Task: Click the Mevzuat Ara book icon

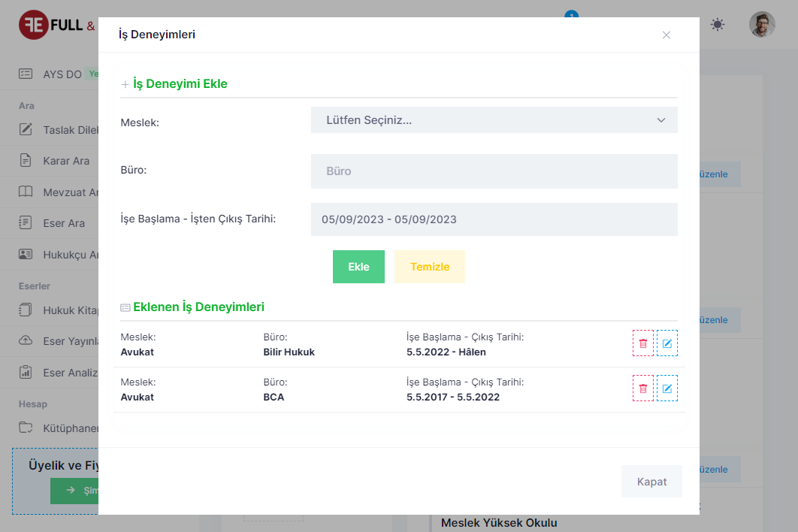Action: (x=26, y=192)
